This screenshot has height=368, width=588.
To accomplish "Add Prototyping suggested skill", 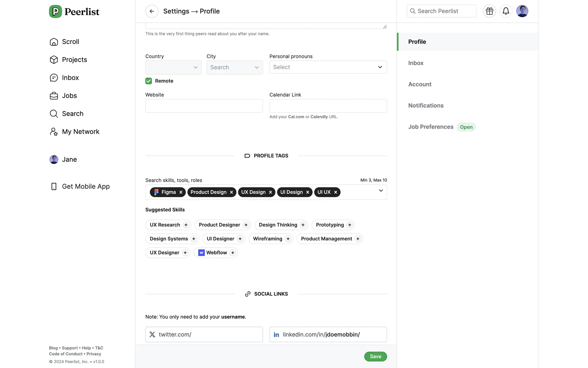I will (350, 225).
